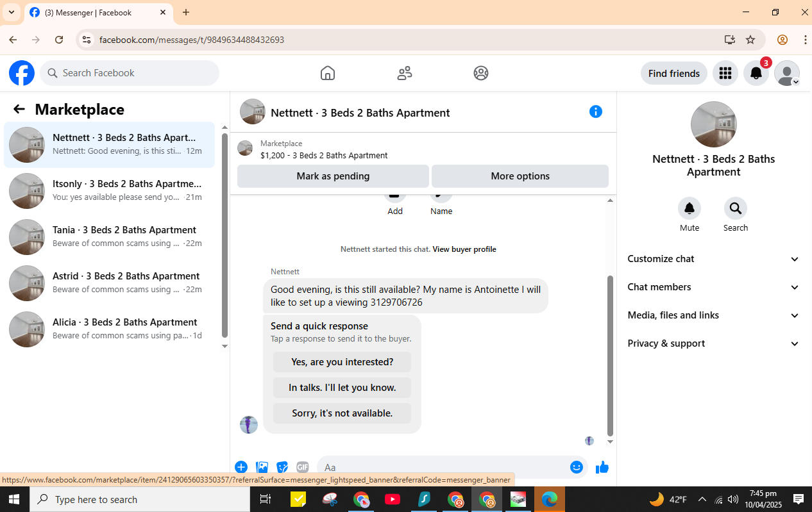Screen dimensions: 812x512
Task: Open Nettnett · 3 Beds 2 Baths conversation
Action: click(110, 145)
